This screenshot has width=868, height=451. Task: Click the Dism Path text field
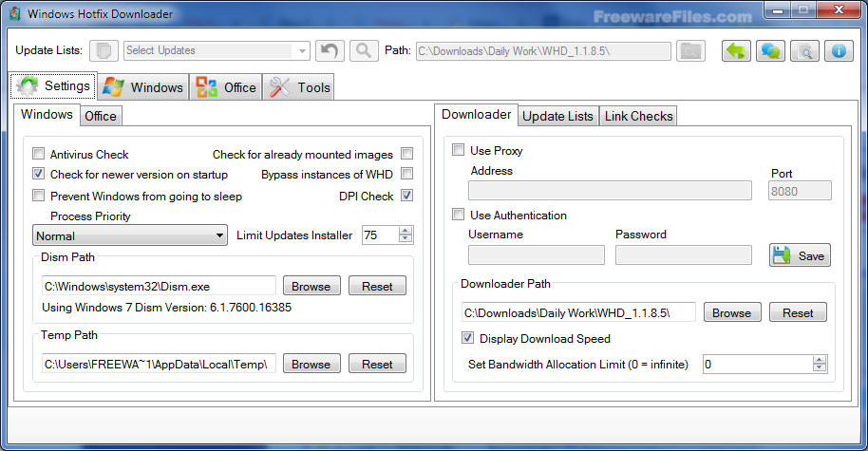coord(159,286)
